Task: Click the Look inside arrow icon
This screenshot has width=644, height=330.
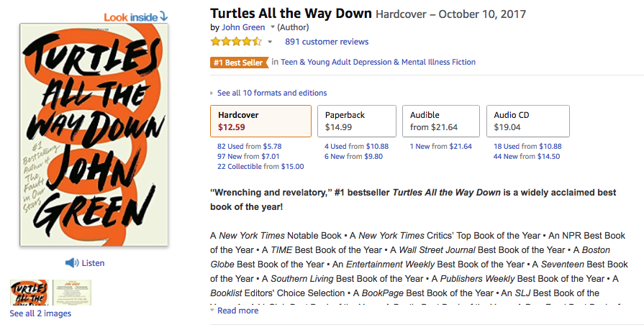Action: click(163, 16)
